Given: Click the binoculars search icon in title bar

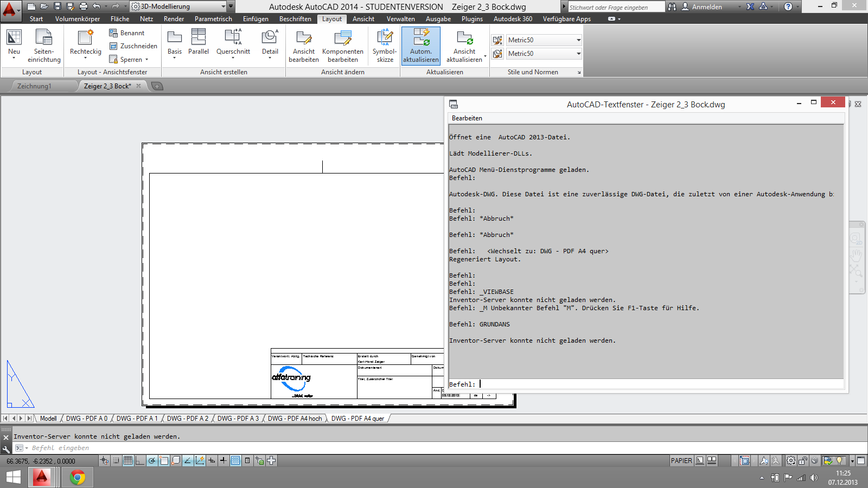Looking at the screenshot, I should [672, 7].
